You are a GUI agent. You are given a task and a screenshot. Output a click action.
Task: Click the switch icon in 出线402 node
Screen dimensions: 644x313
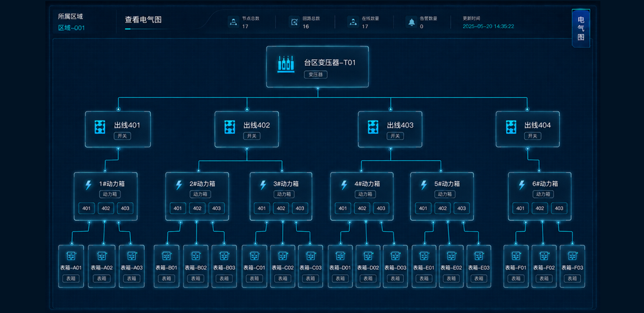(230, 127)
